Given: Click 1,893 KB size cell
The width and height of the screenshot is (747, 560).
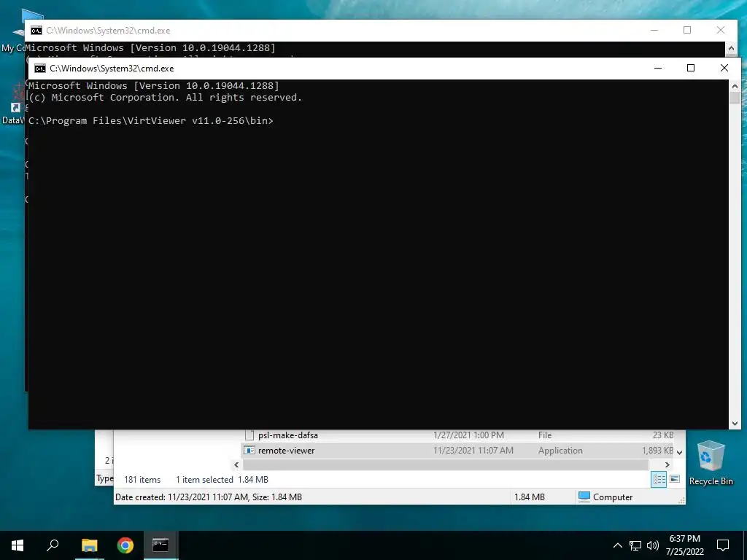Looking at the screenshot, I should pyautogui.click(x=657, y=451).
